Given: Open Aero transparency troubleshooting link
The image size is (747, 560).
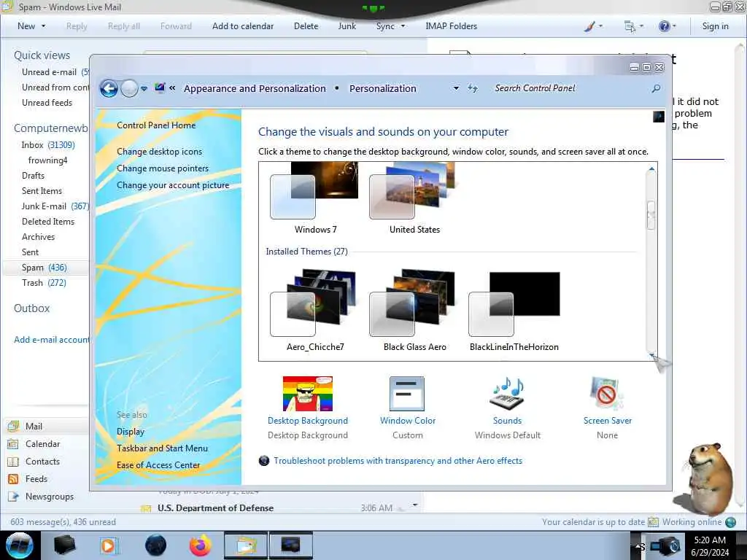Looking at the screenshot, I should [x=398, y=461].
